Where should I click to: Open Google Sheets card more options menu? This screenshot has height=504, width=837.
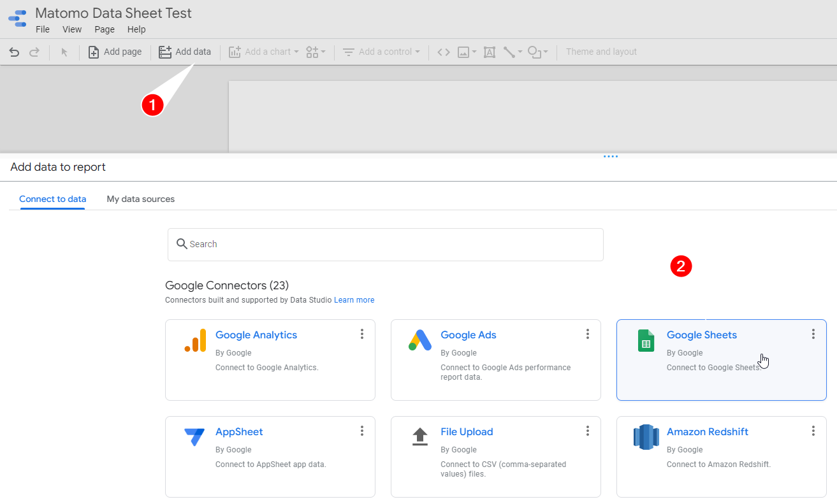pos(813,334)
